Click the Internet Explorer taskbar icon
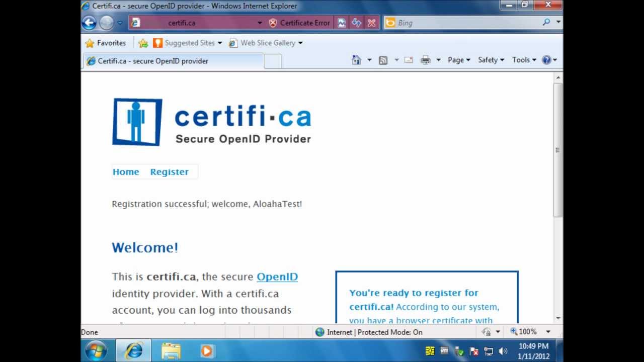This screenshot has height=362, width=644. [x=134, y=350]
